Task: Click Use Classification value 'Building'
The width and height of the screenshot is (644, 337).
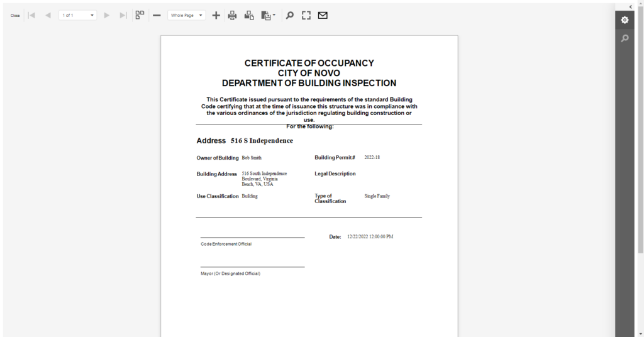Action: coord(250,196)
